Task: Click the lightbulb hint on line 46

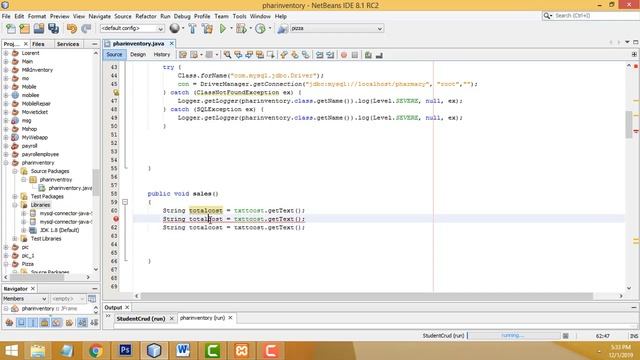Action: pos(116,93)
